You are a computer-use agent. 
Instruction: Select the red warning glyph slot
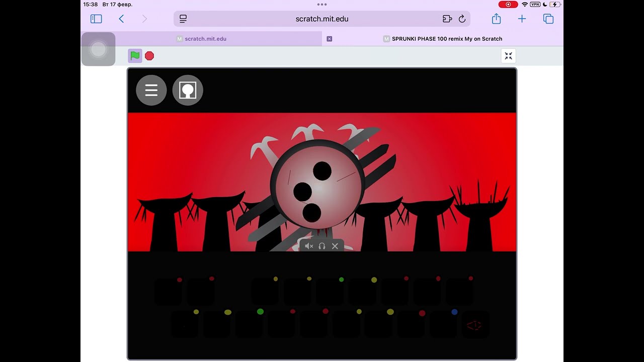tap(474, 325)
